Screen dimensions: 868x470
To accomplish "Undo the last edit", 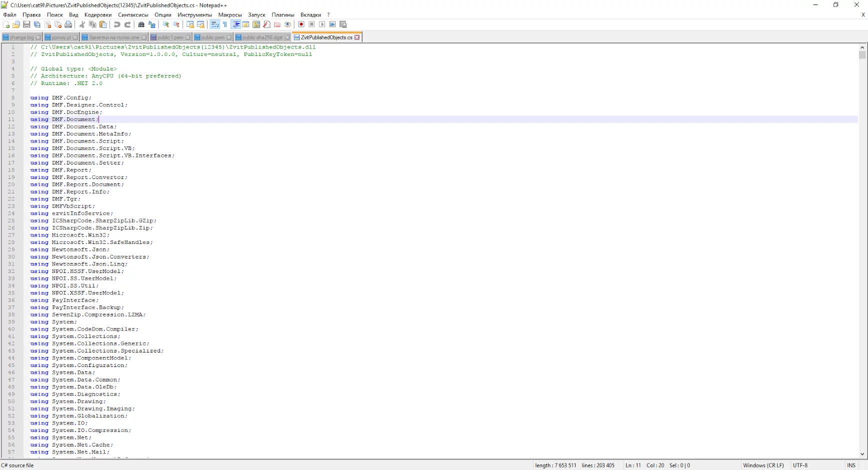I will 116,24.
